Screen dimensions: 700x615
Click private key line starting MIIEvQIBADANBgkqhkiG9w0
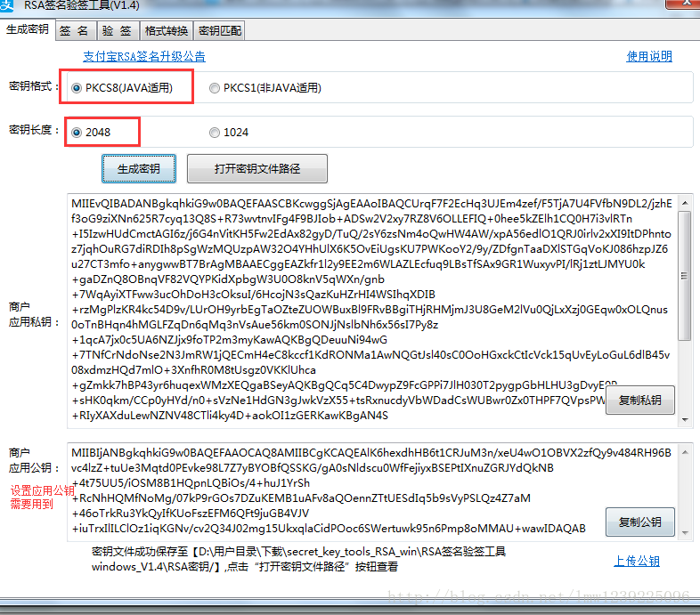(371, 204)
